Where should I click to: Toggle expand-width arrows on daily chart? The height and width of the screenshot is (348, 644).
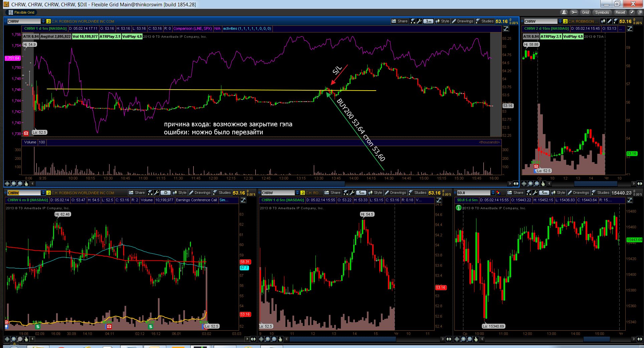253,339
